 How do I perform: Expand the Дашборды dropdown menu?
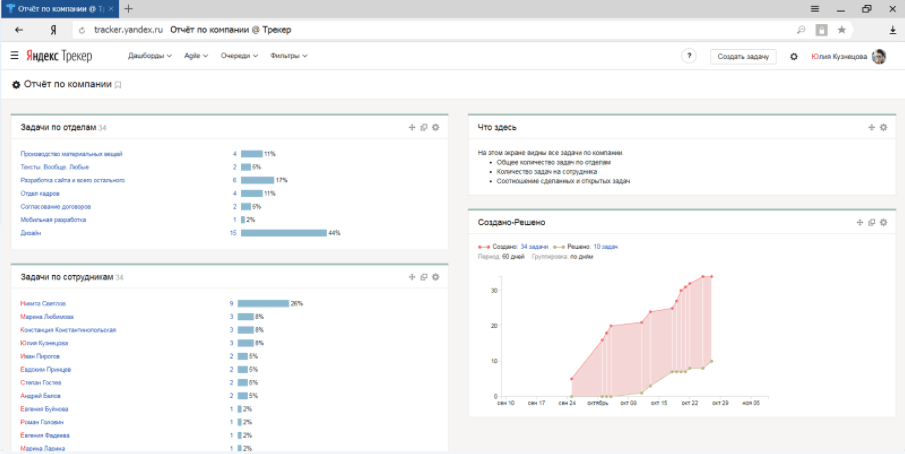tap(150, 56)
